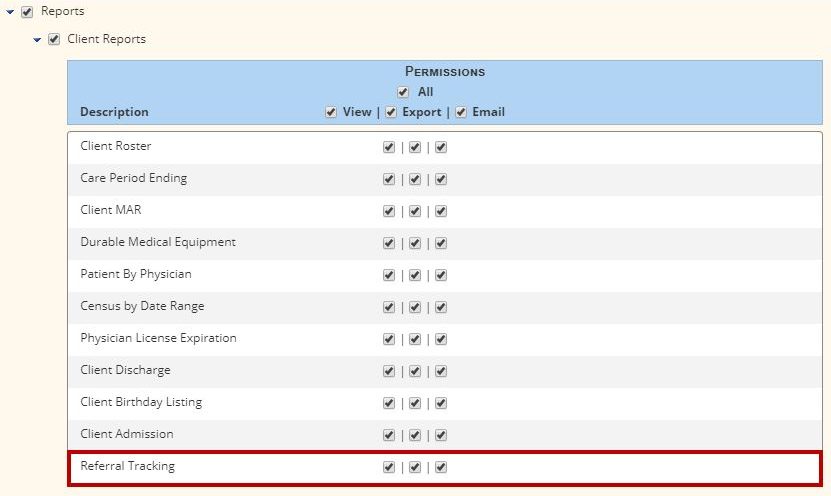Collapse the Client Reports section arrow
The width and height of the screenshot is (831, 496).
tap(37, 40)
